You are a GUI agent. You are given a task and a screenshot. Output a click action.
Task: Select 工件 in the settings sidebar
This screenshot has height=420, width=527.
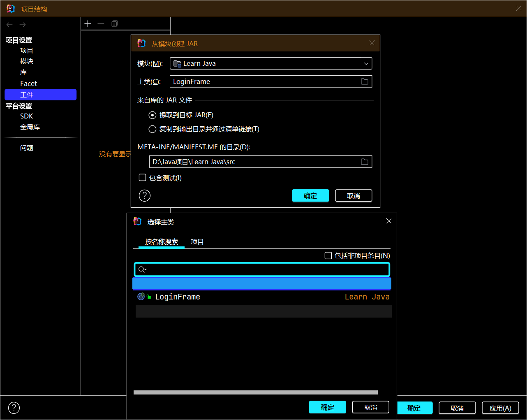point(40,95)
